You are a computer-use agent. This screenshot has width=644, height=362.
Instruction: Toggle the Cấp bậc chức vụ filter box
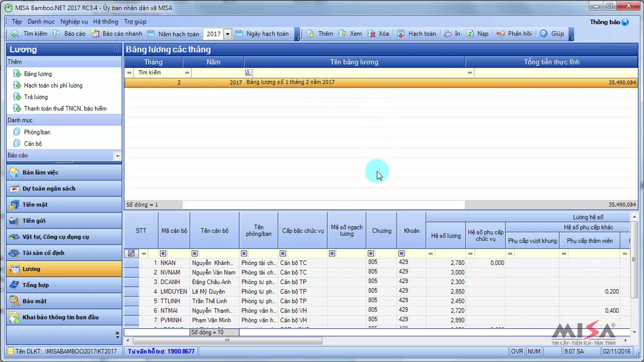click(283, 253)
